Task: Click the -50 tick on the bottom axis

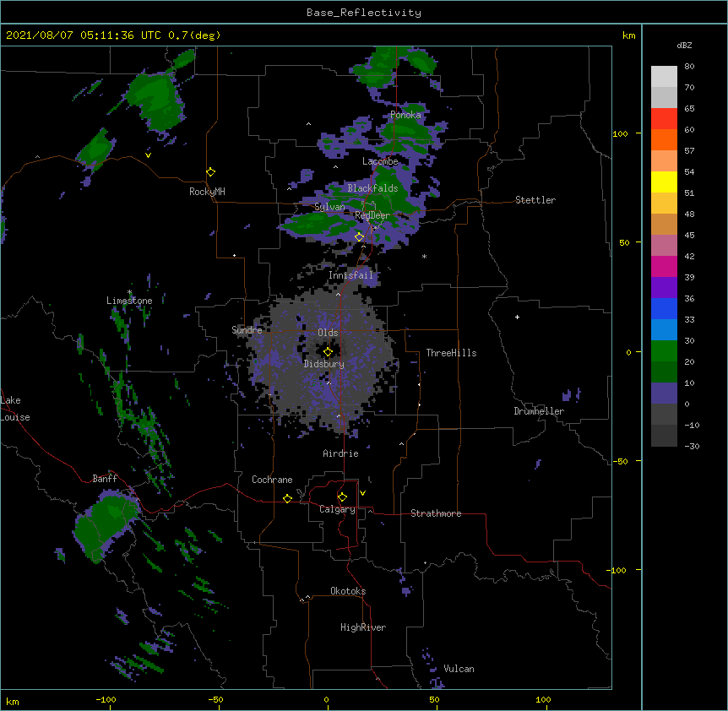Action: click(x=215, y=699)
